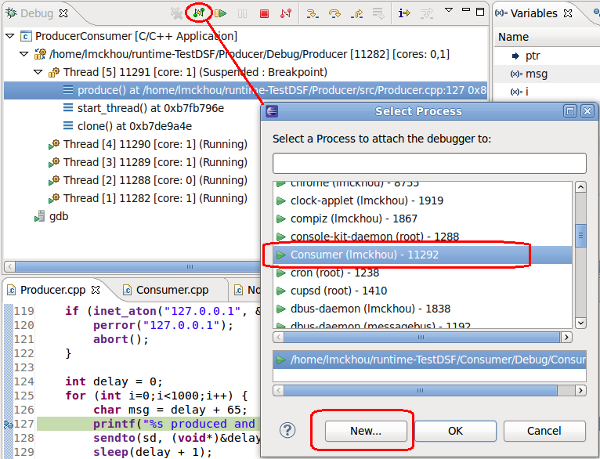Click the Step Into toolbar icon
This screenshot has height=459, width=600.
[x=313, y=14]
